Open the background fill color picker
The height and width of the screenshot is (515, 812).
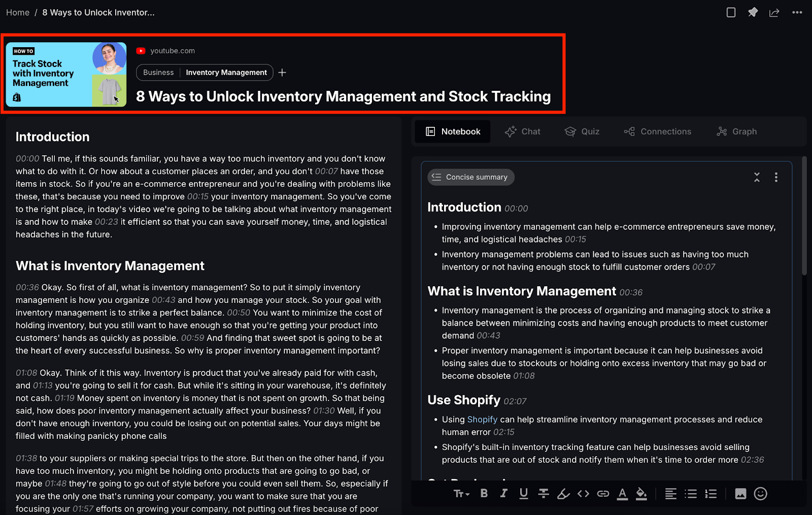coord(641,494)
